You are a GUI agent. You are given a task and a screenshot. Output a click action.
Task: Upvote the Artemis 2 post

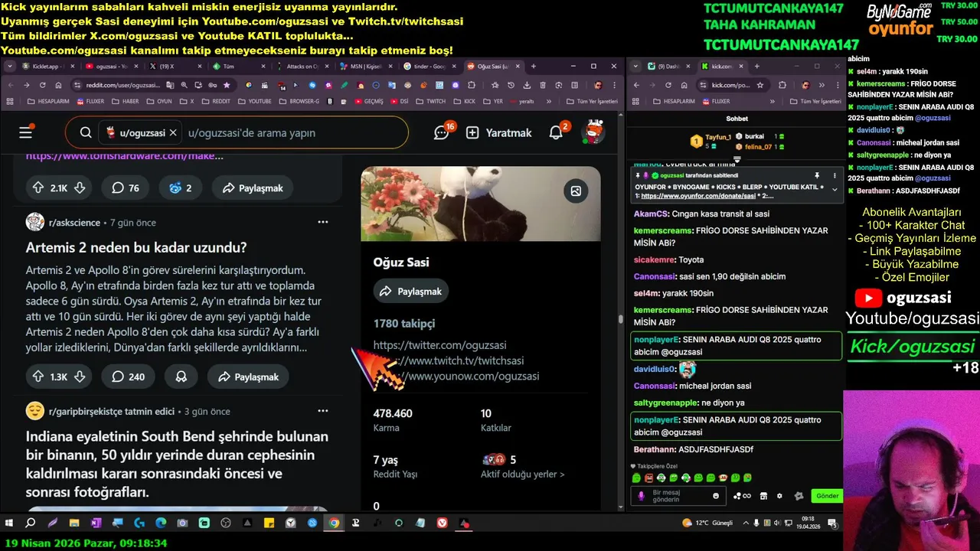coord(38,377)
